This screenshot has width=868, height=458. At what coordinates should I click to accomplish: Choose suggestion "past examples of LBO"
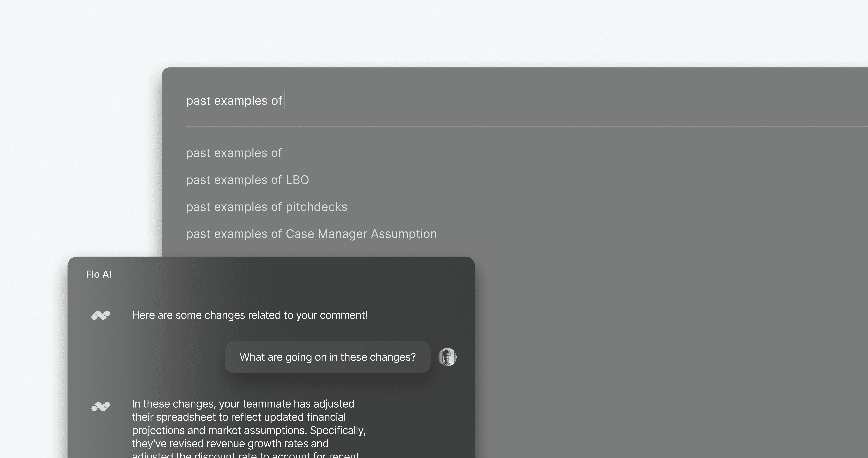click(x=247, y=180)
